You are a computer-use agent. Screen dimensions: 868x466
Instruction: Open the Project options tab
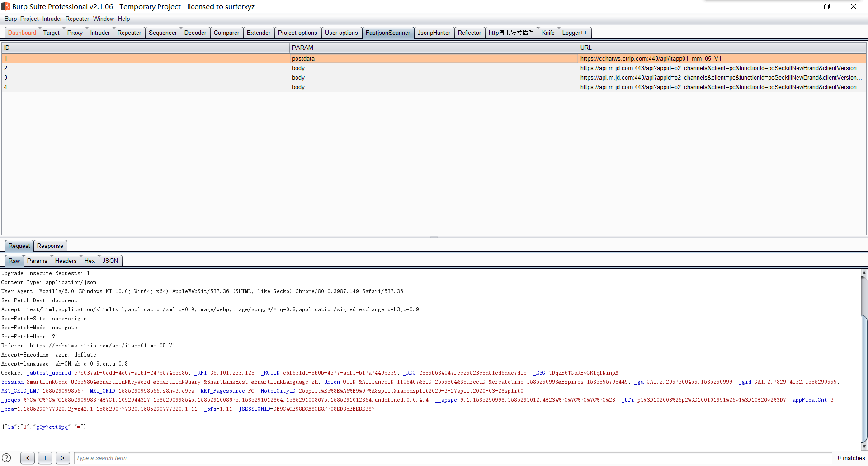(x=297, y=33)
